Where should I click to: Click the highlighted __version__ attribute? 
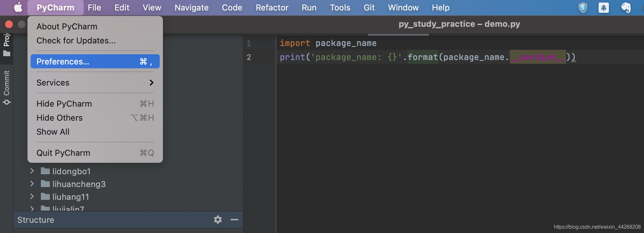tap(538, 57)
